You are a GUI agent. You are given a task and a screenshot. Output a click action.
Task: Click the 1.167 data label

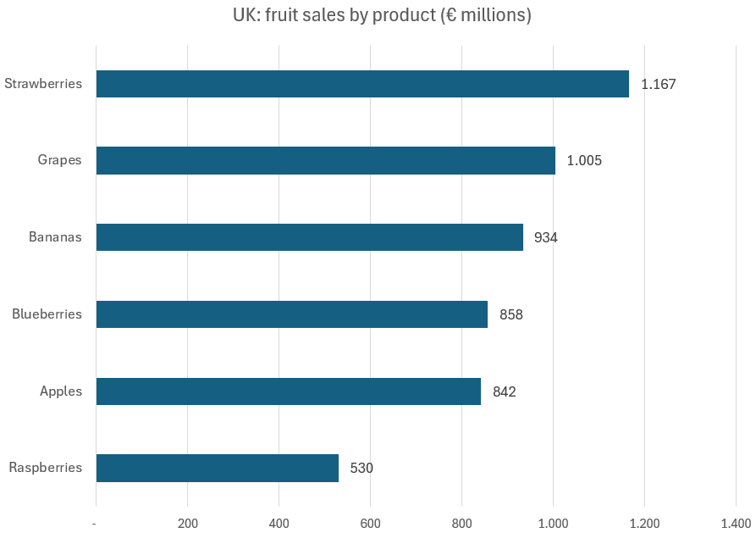[659, 85]
